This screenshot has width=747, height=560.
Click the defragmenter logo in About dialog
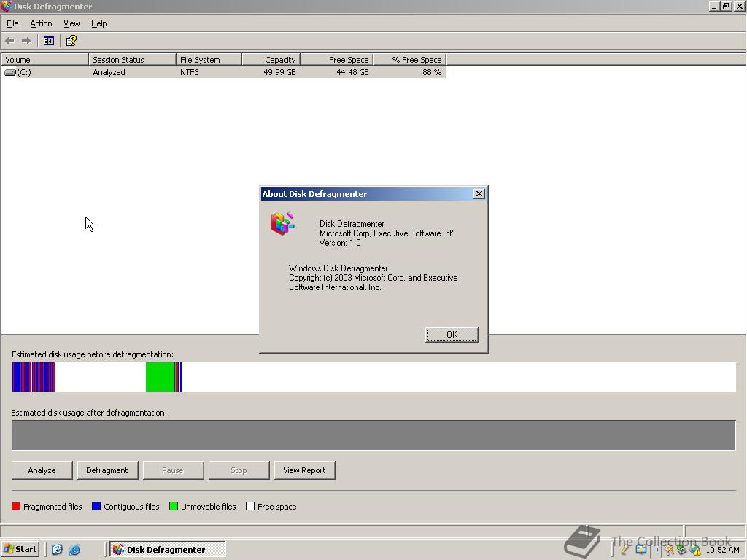(x=283, y=224)
